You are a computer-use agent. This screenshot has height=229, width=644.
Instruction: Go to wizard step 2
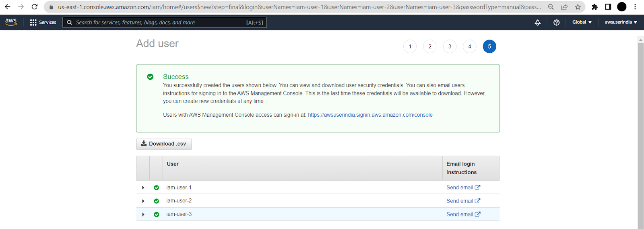tap(430, 47)
